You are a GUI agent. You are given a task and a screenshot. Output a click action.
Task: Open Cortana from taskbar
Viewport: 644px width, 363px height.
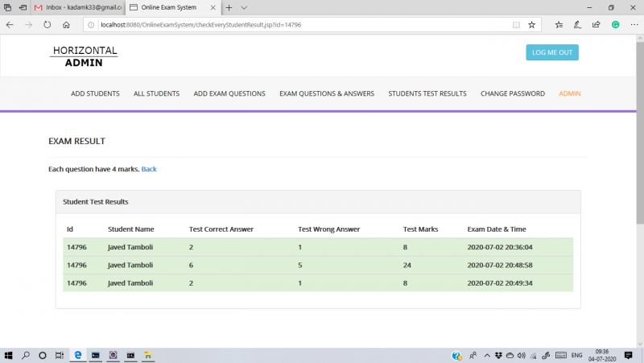43,356
